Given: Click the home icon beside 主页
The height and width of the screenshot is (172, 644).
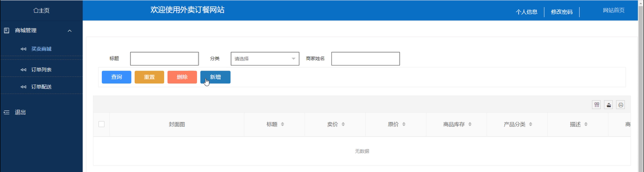Looking at the screenshot, I should pos(35,10).
